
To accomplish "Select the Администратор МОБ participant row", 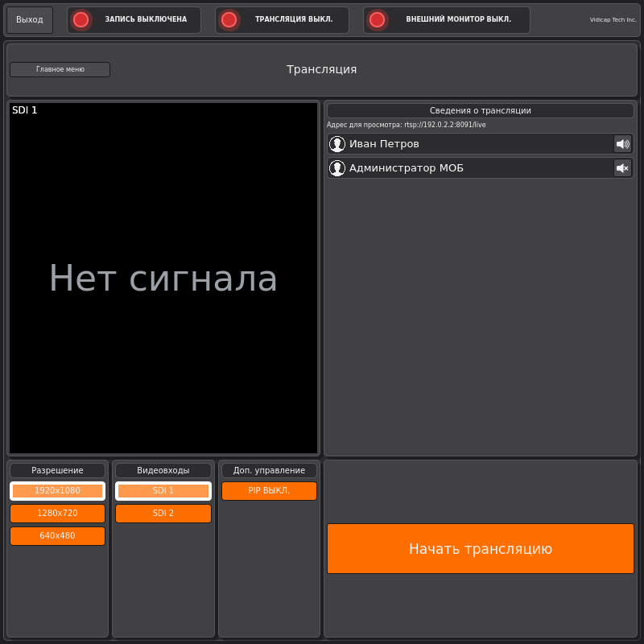I will point(480,168).
